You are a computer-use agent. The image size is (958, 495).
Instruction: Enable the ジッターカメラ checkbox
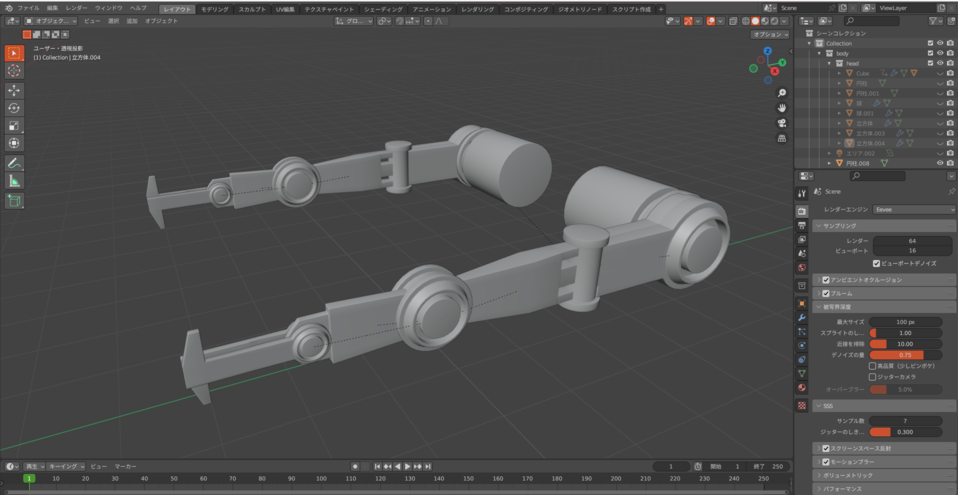873,377
